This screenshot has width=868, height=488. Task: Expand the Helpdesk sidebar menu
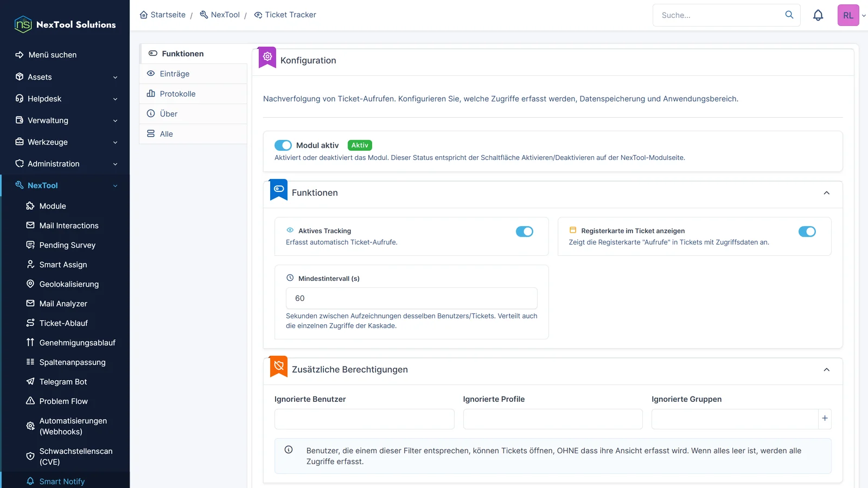point(65,99)
